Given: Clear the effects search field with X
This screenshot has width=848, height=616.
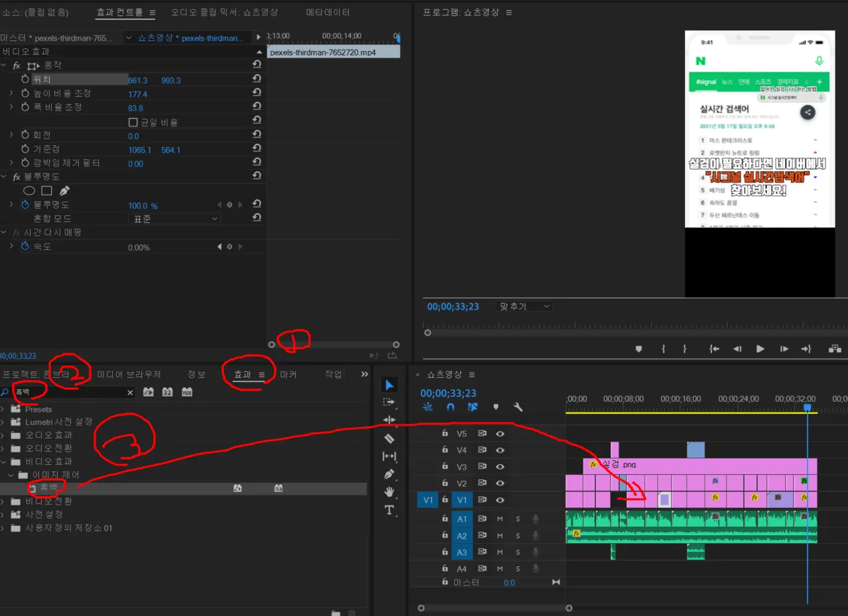Looking at the screenshot, I should tap(130, 393).
